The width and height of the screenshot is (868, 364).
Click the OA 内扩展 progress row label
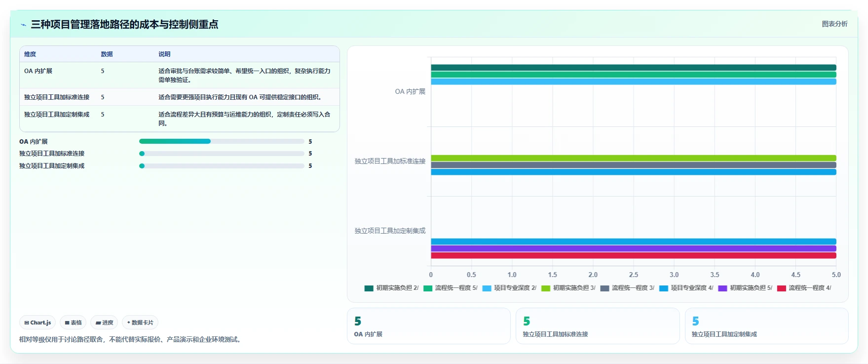[x=34, y=142]
